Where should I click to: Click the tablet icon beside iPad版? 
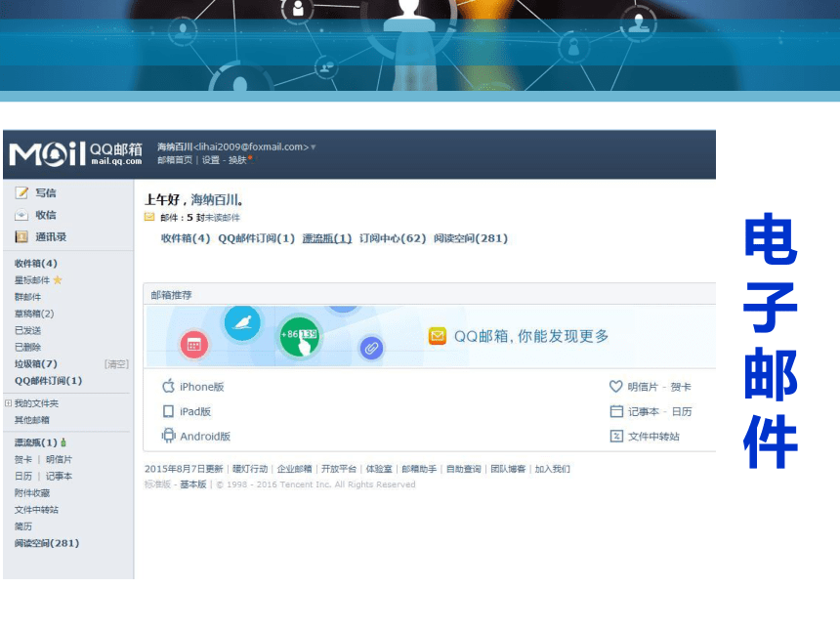pos(168,411)
